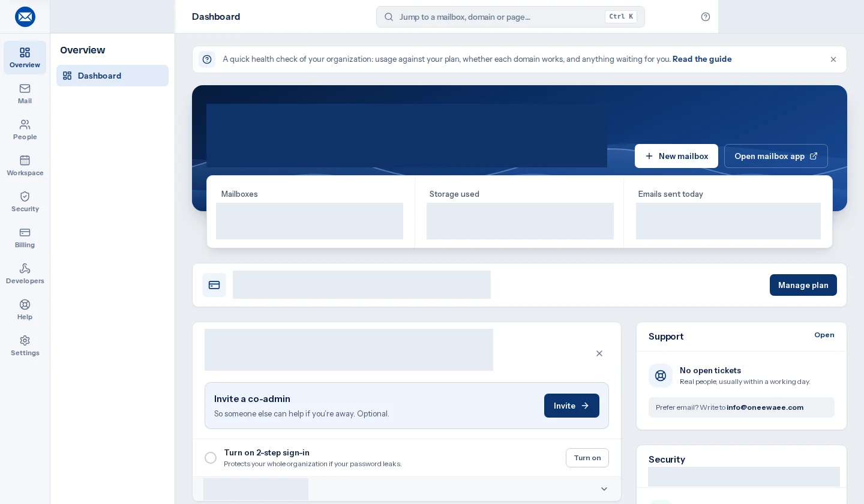Click the Manage plan button

(803, 285)
